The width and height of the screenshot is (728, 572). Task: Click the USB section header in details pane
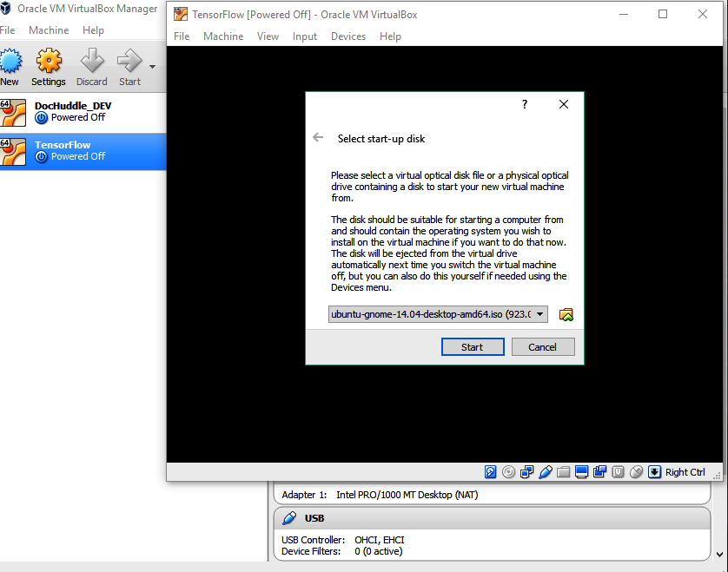pos(493,518)
